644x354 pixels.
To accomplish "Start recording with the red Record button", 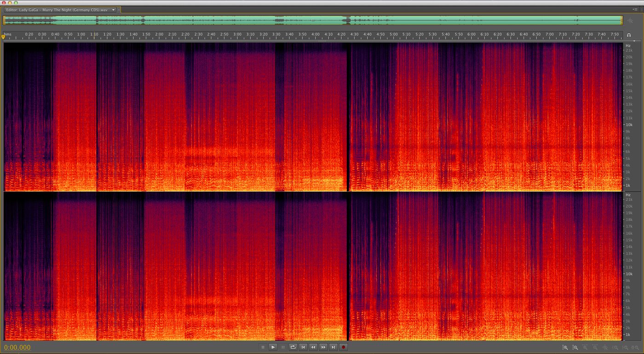I will (343, 347).
